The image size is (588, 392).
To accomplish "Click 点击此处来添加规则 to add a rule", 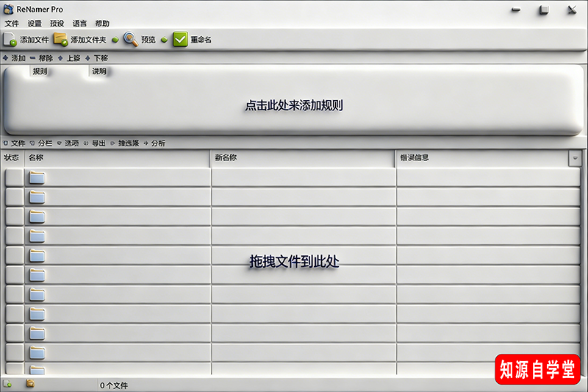I will [294, 105].
